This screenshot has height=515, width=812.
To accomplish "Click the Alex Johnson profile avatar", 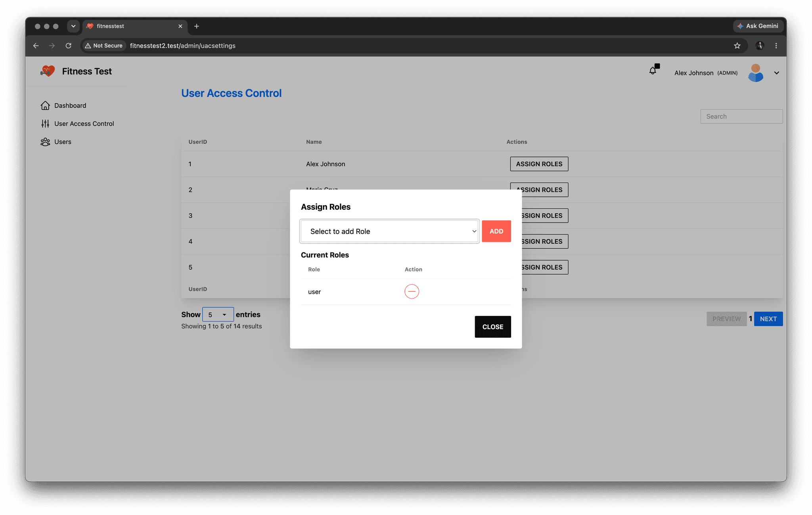I will point(755,73).
